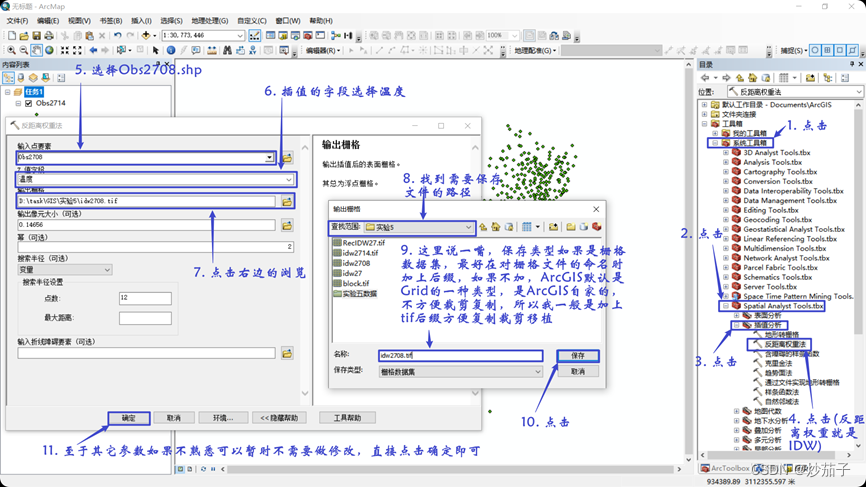Click the Undo arrow icon
This screenshot has height=487, width=866.
pos(118,36)
